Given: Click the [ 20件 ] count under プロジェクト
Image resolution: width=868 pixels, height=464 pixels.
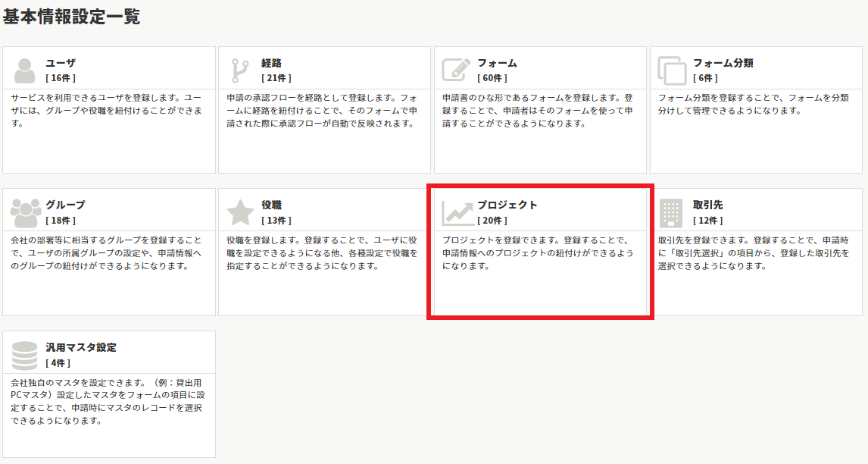Looking at the screenshot, I should (x=492, y=221).
